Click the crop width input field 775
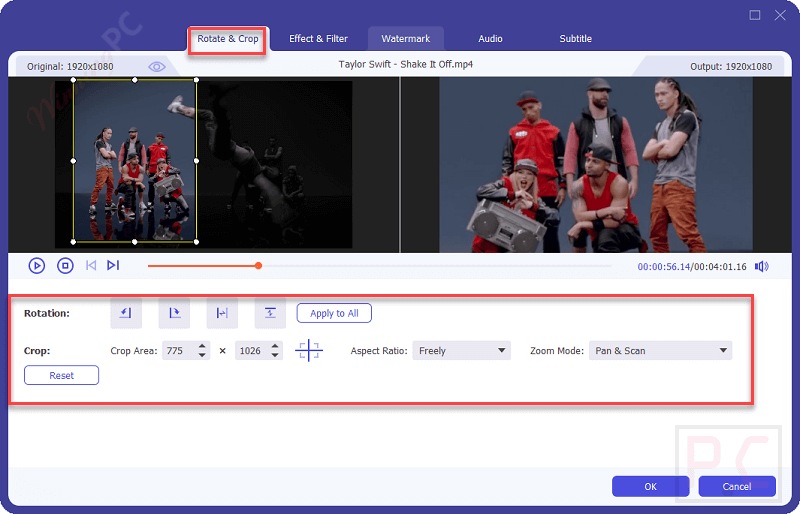800x514 pixels. point(179,351)
